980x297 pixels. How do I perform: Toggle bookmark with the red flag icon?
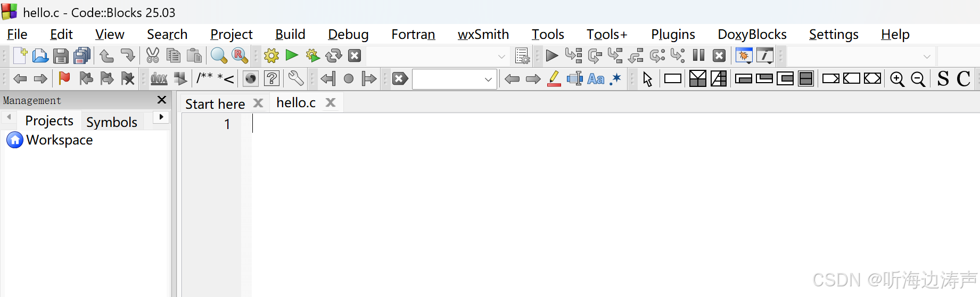(x=64, y=78)
